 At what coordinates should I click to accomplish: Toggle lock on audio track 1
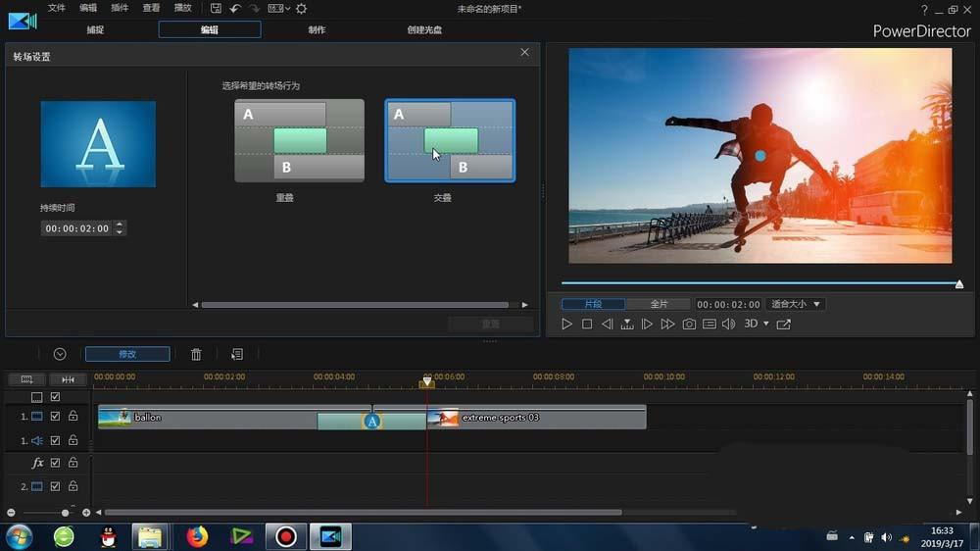pos(73,441)
